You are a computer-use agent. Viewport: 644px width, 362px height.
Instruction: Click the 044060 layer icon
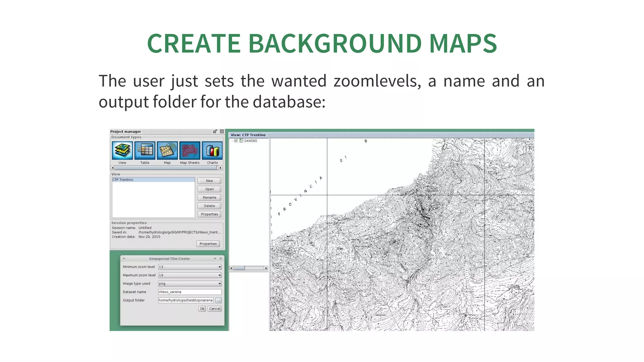(241, 141)
